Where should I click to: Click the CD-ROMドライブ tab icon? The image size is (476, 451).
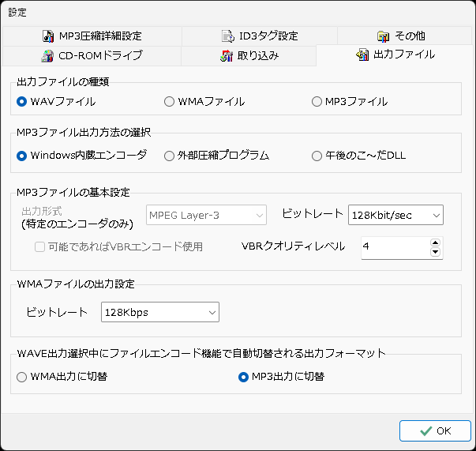[x=47, y=56]
